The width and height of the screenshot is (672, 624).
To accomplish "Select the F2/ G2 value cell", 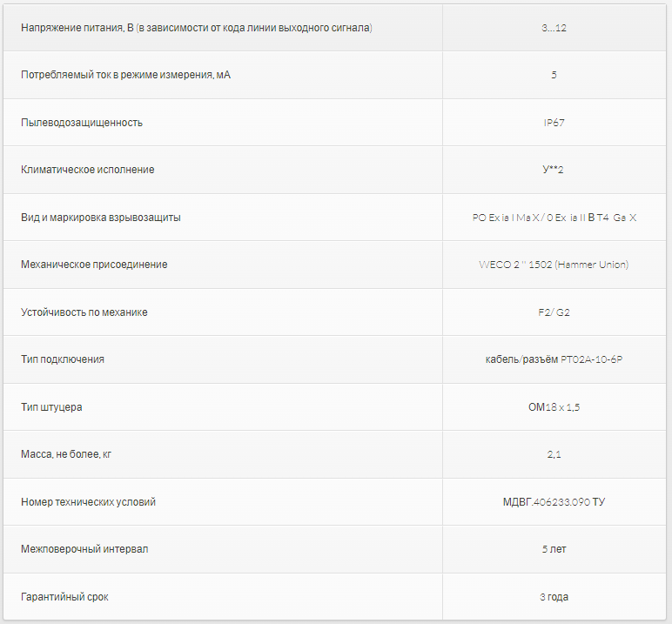I will click(x=554, y=312).
